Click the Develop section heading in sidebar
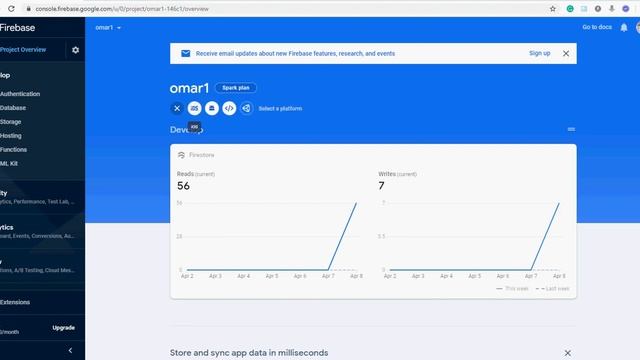640x360 pixels. pyautogui.click(x=5, y=76)
